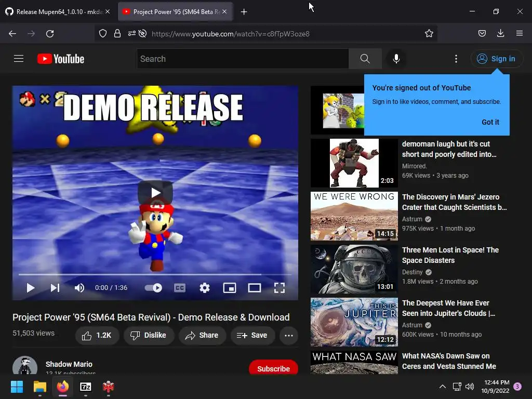This screenshot has width=532, height=399.
Task: Open 'The Discovery in Mars' Jezero Crater' title
Action: [x=454, y=202]
